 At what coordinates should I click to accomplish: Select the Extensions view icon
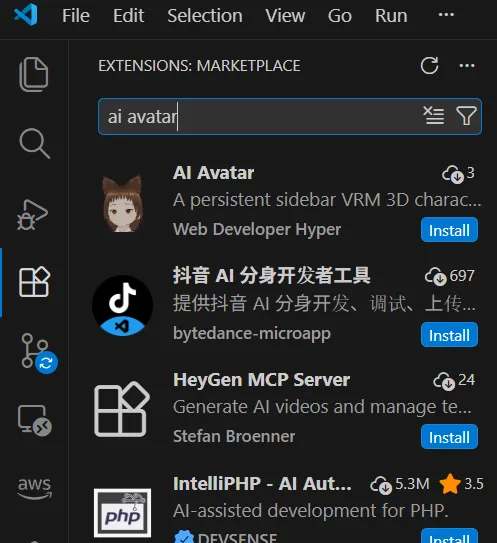click(x=34, y=282)
